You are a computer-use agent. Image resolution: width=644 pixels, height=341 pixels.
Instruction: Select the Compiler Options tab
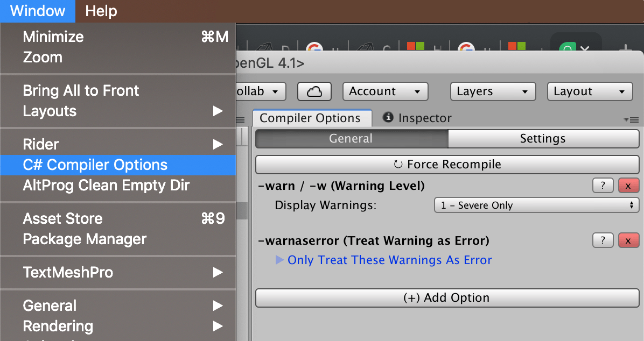pyautogui.click(x=310, y=118)
